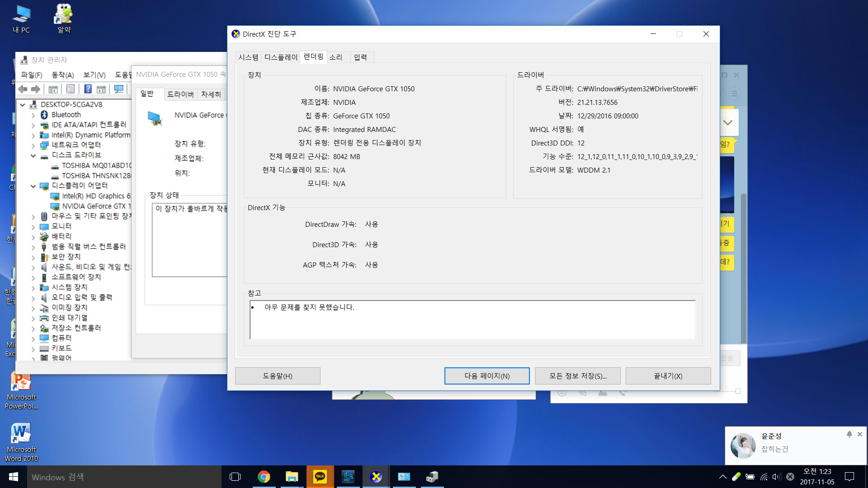Close the 윤준성 notification toast

pyautogui.click(x=860, y=434)
